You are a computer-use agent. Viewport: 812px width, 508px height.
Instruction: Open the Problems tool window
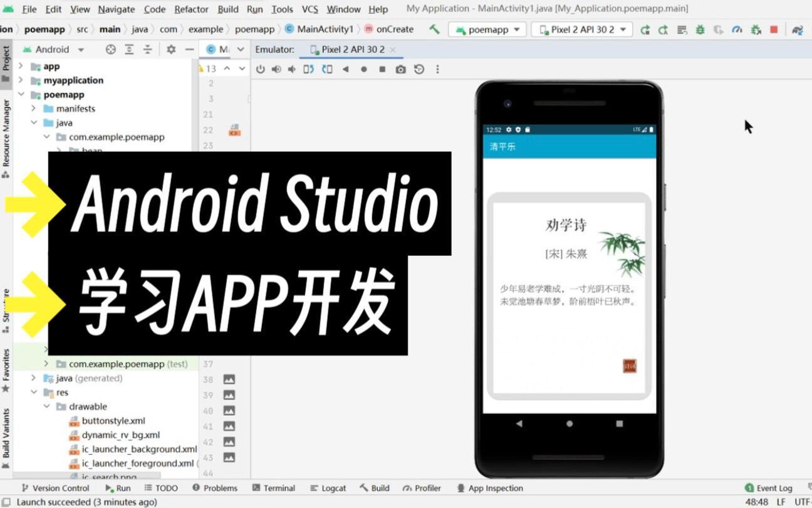(x=215, y=488)
